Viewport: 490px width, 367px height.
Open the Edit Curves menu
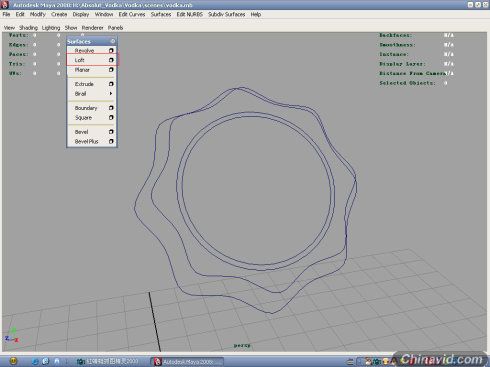pos(132,14)
